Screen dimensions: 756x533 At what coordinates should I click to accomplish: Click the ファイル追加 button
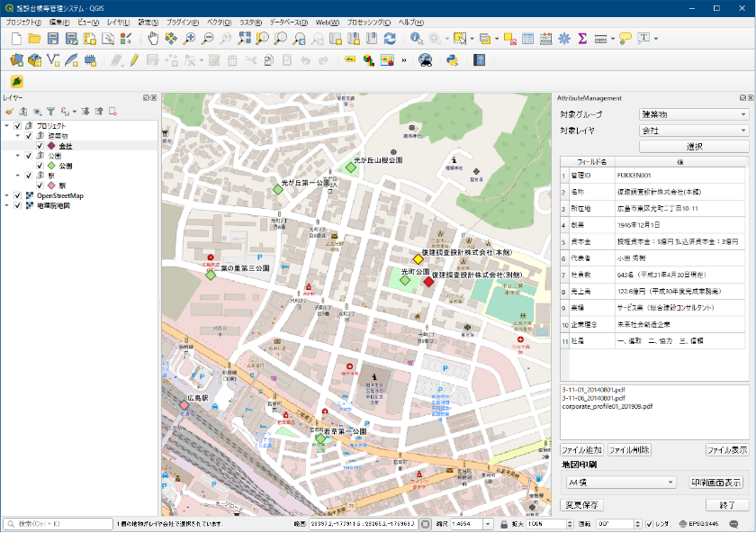click(x=581, y=450)
